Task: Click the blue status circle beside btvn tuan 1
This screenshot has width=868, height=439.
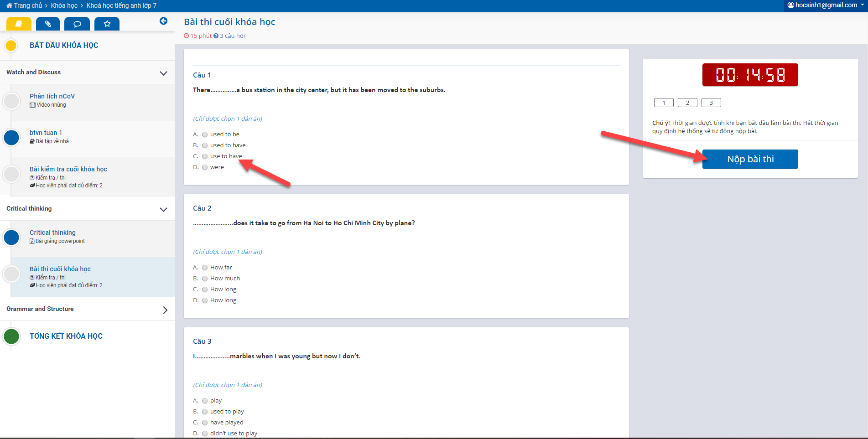Action: [11, 137]
